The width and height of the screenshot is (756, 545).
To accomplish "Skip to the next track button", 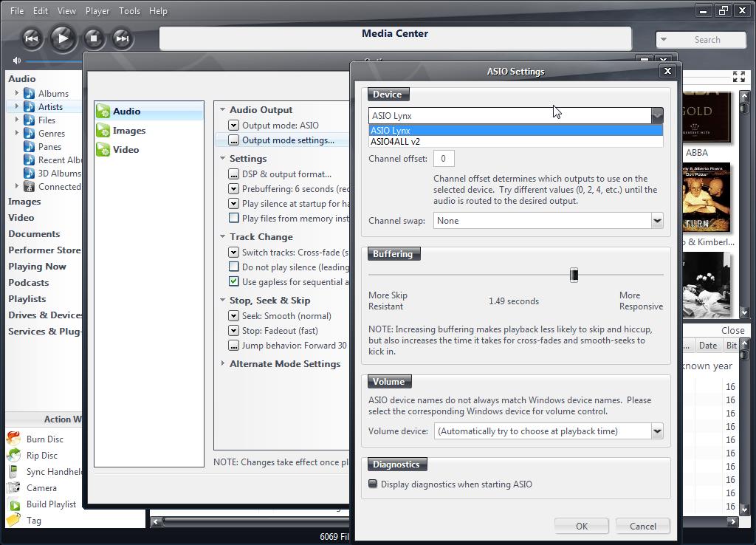I will pos(123,38).
